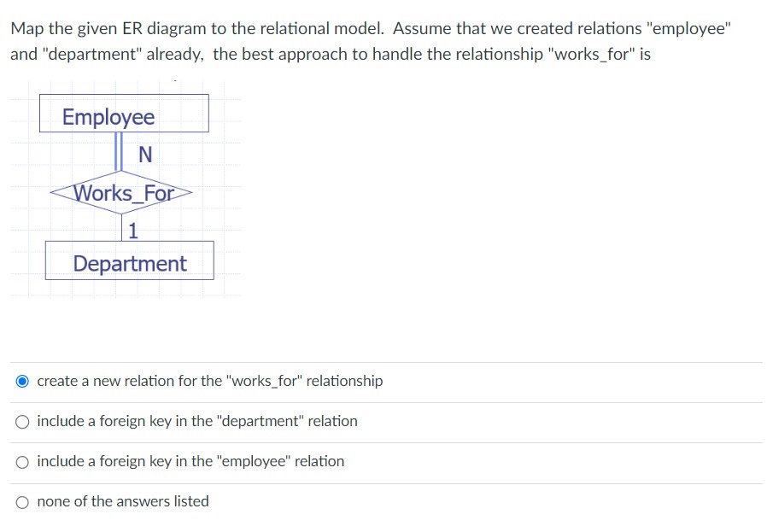Click the answer text mentioning the "employee" relation
The height and width of the screenshot is (532, 767).
pos(190,461)
